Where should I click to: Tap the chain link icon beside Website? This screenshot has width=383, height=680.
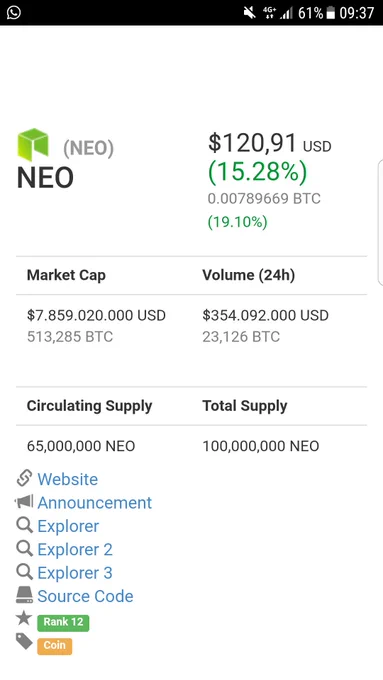(x=24, y=478)
